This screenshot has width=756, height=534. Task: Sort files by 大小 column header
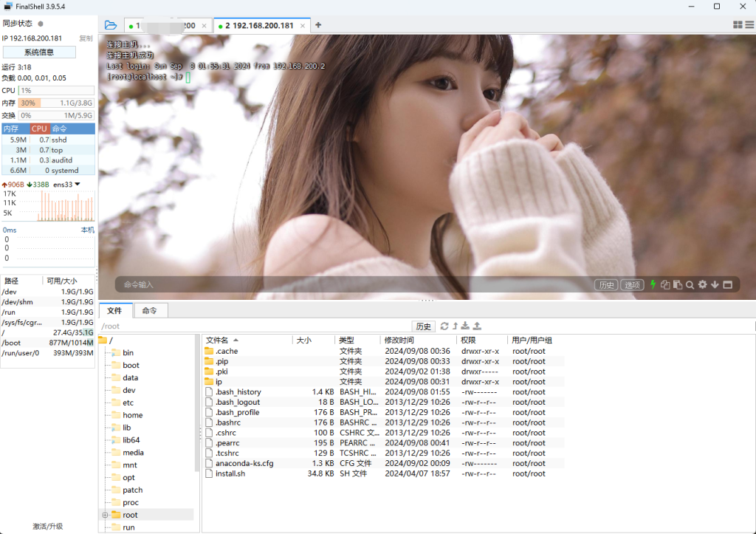(313, 340)
